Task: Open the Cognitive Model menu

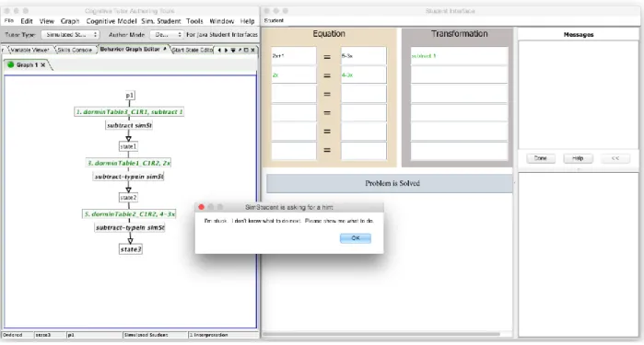Action: pos(111,21)
